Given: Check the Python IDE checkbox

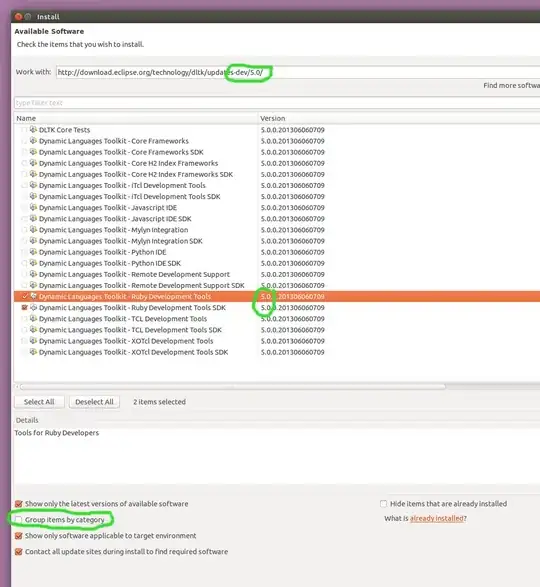Looking at the screenshot, I should point(25,252).
